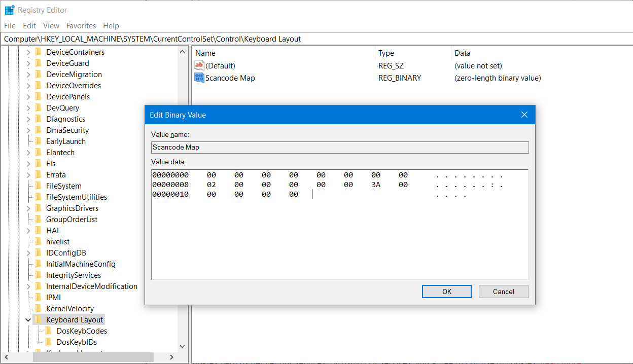Expand the IDConfigDB tree node

pyautogui.click(x=28, y=253)
